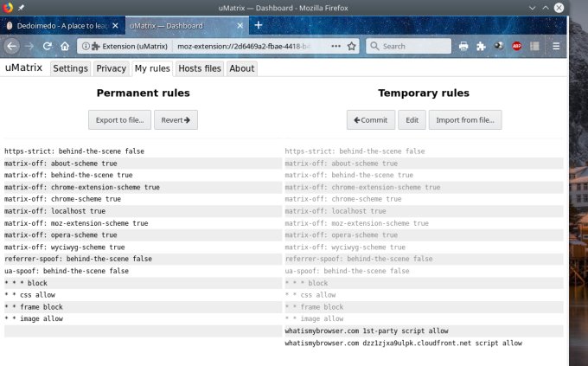Open the page actions three-dot menu
The image size is (588, 366).
click(x=336, y=46)
